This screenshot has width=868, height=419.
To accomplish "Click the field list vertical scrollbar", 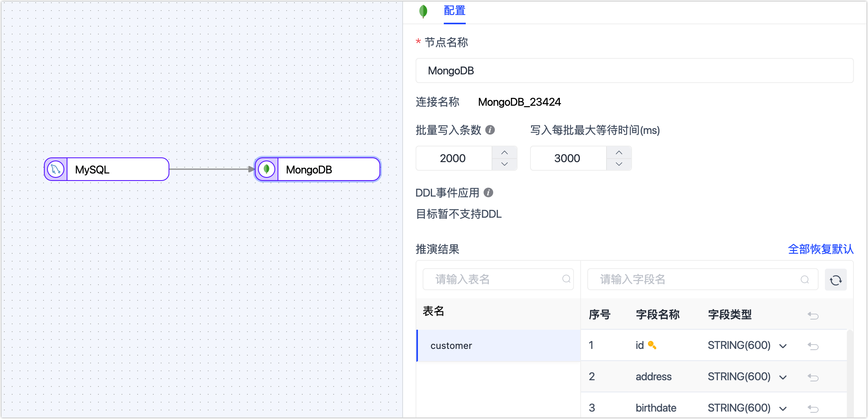I will pos(850,374).
